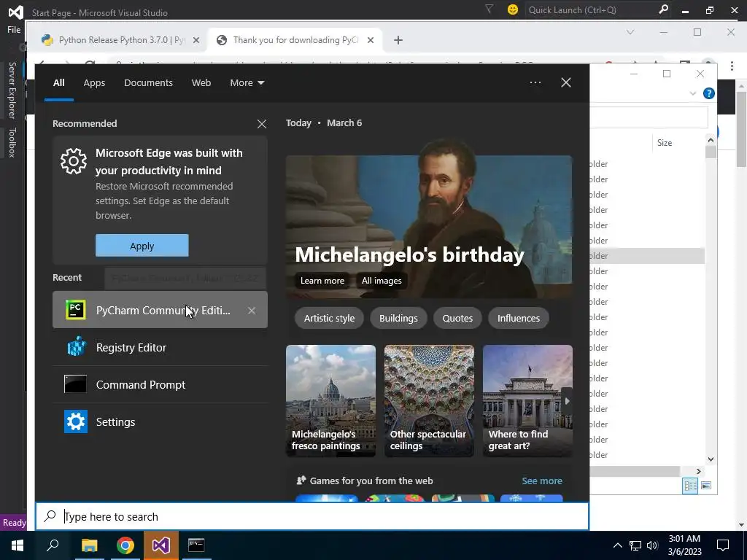
Task: Open Chrome tab search chevron
Action: (630, 32)
